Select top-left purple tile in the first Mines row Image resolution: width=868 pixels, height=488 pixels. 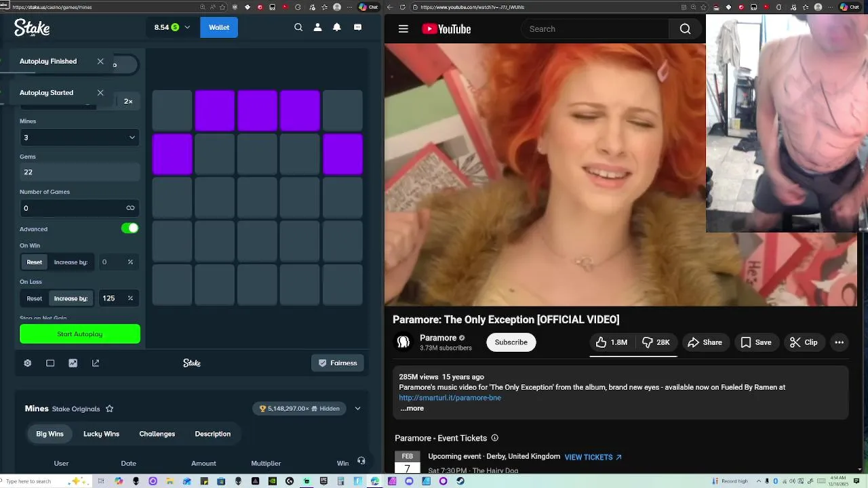pyautogui.click(x=215, y=110)
